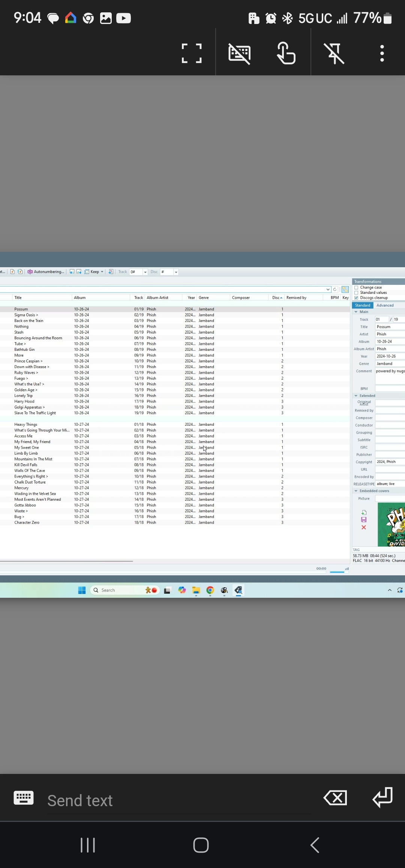Delete the embedded cover with red X
Viewport: 405px width, 868px height.
363,528
